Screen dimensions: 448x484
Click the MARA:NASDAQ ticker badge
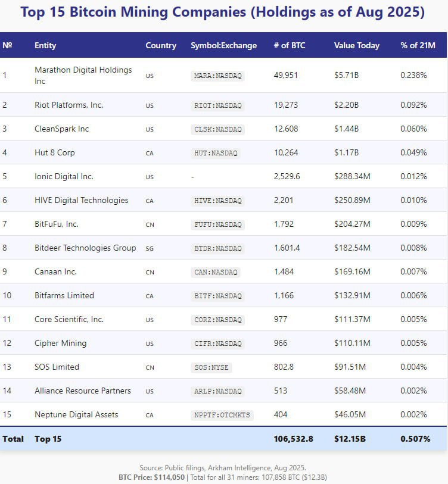click(x=218, y=76)
